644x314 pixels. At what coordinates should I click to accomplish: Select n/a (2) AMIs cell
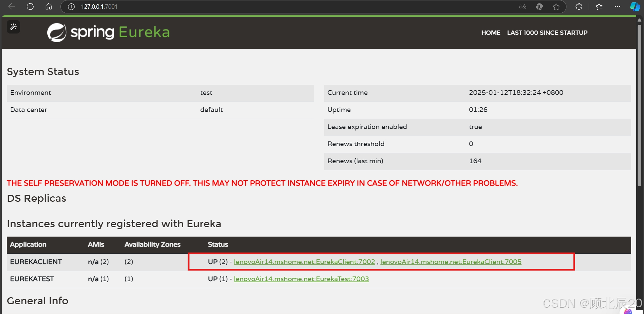[x=98, y=262]
